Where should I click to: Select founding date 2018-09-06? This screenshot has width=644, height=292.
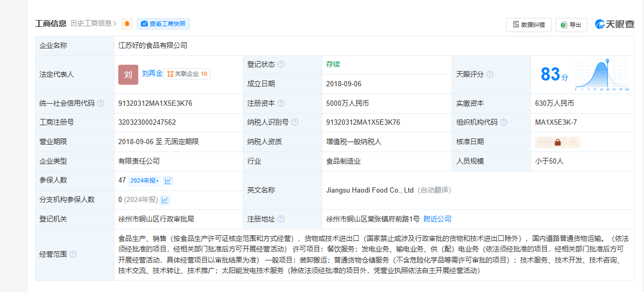344,84
